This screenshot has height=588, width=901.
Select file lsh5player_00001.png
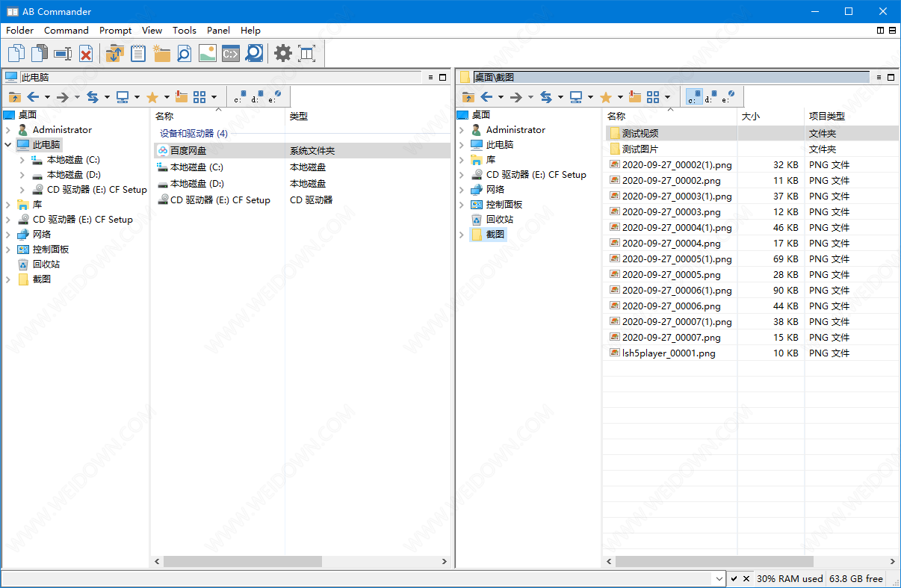[x=669, y=353]
